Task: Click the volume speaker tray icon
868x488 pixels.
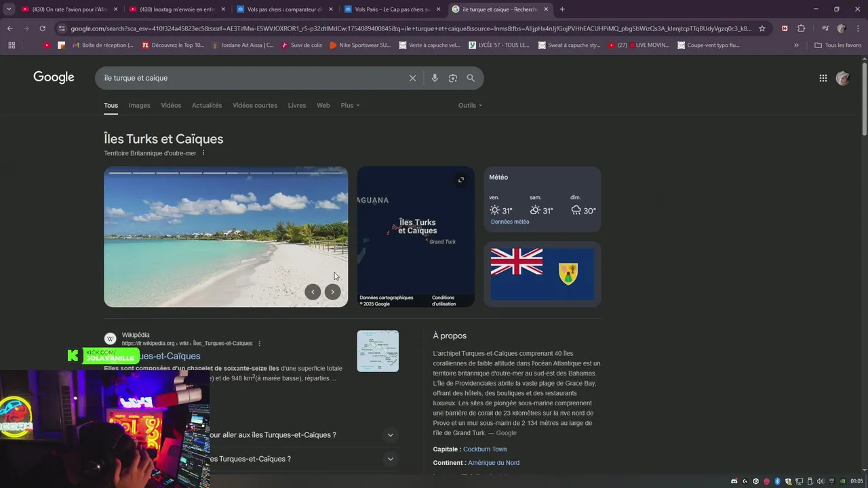Action: coord(821,481)
